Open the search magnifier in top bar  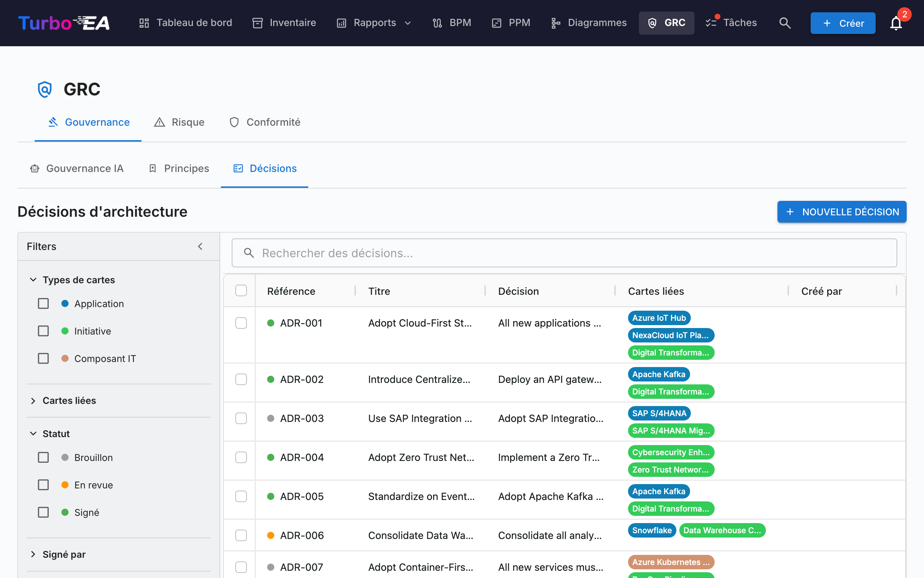click(785, 23)
